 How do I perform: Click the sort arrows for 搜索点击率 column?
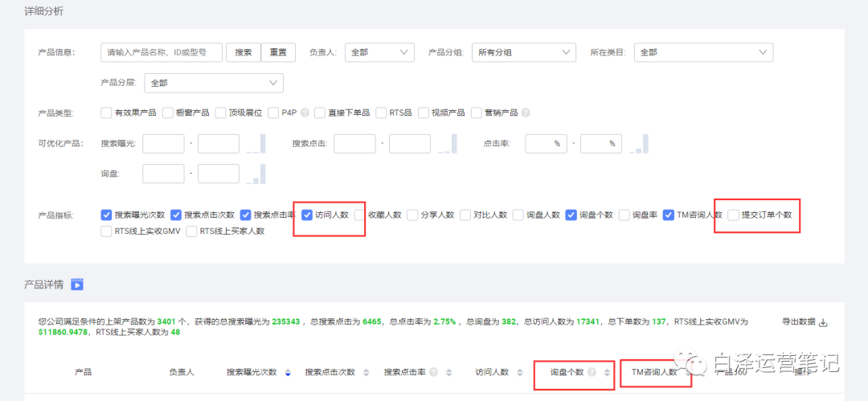[449, 373]
